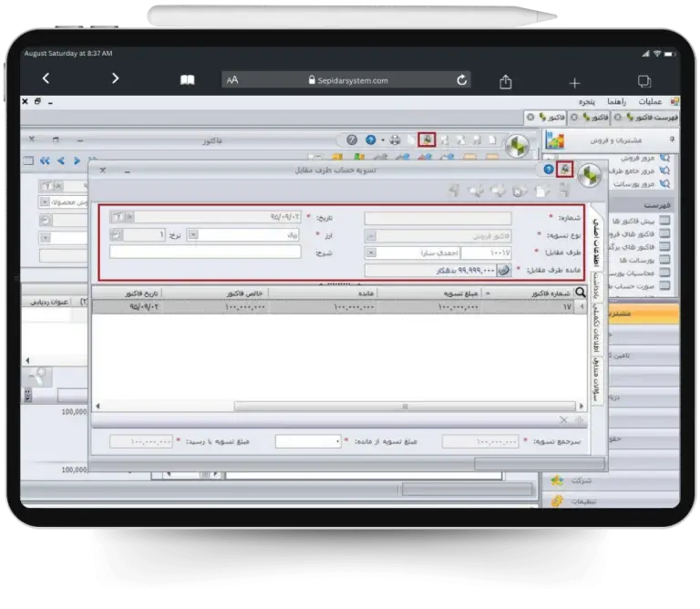Viewport: 700px width, 609px height.
Task: Expand محصولات dropdown in background فاکتور window
Action: tap(44, 202)
